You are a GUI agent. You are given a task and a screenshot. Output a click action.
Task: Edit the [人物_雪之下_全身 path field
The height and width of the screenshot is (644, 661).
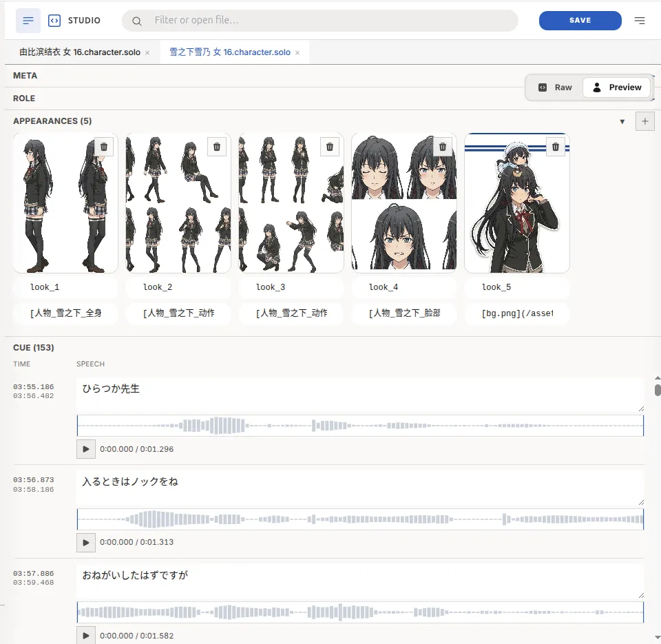point(65,313)
